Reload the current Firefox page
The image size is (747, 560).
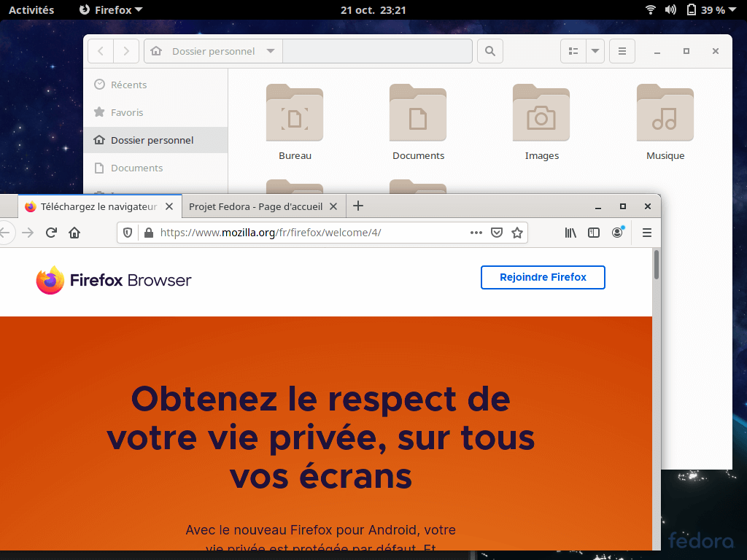pos(52,233)
